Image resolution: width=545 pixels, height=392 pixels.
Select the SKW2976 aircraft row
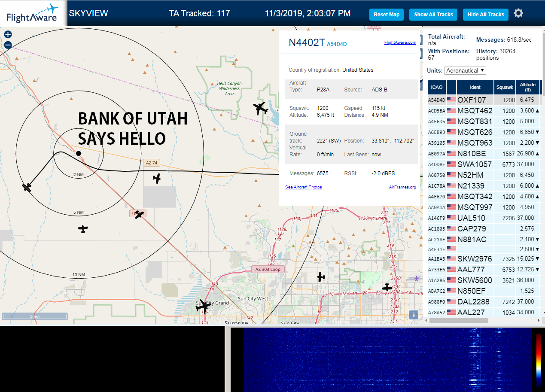(484, 258)
